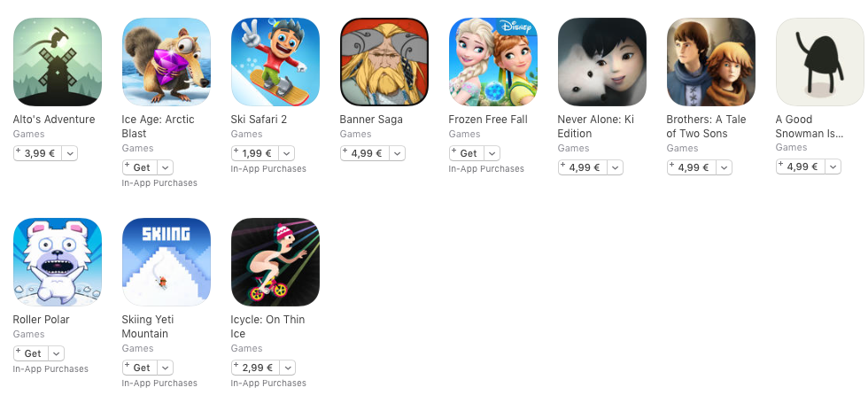Screen dimensions: 868x403
Task: Open the Icycle: On Thin Ice icon
Action: (x=275, y=262)
